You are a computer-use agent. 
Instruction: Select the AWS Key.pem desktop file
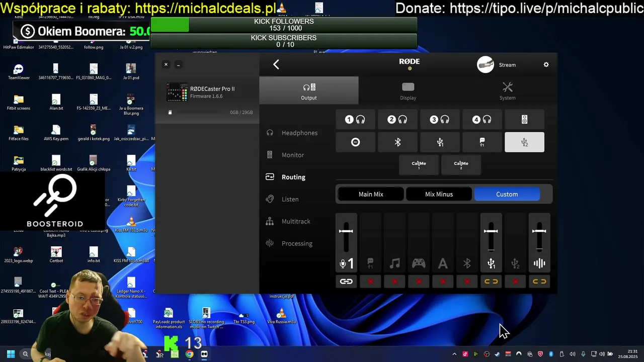[56, 133]
